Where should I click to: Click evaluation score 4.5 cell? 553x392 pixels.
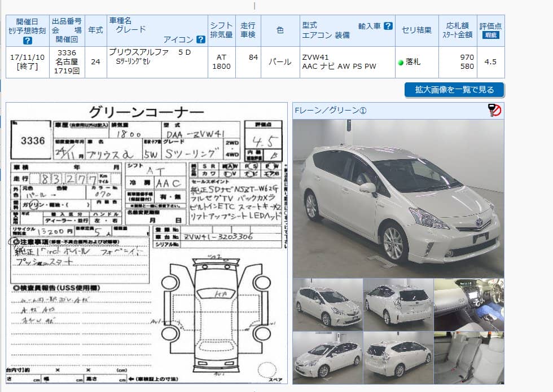click(490, 61)
